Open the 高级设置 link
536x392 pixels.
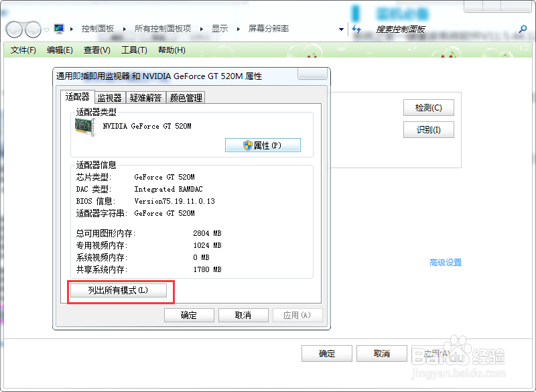(x=446, y=263)
